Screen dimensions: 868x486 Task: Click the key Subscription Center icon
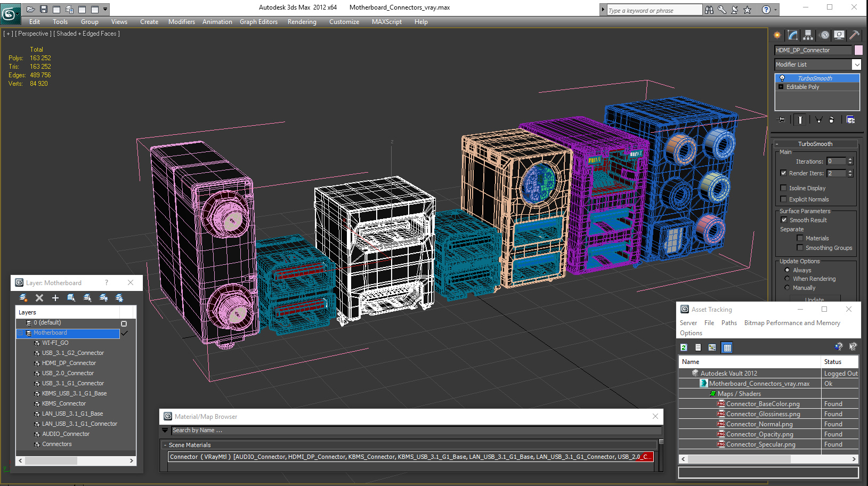click(x=722, y=10)
